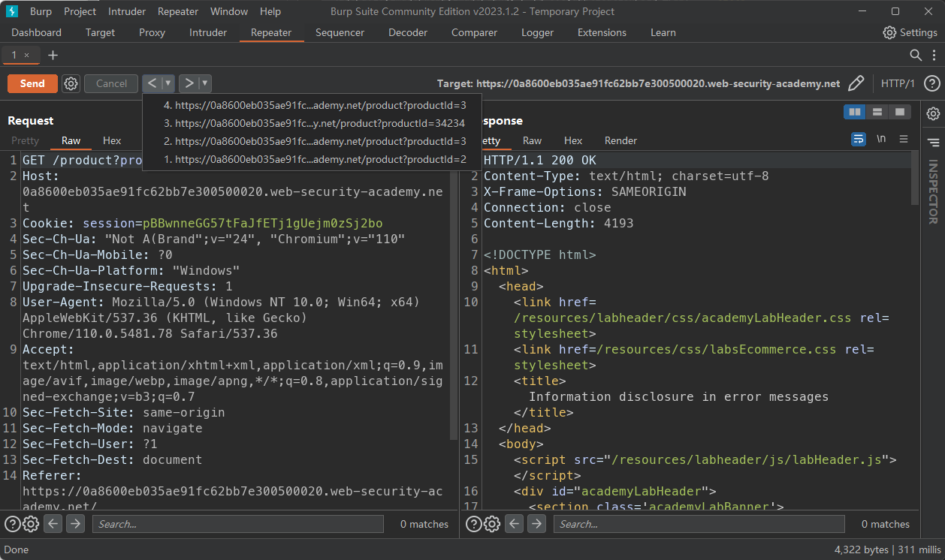This screenshot has height=560, width=945.
Task: Search Repeater tabs with magnifier icon
Action: pyautogui.click(x=916, y=55)
